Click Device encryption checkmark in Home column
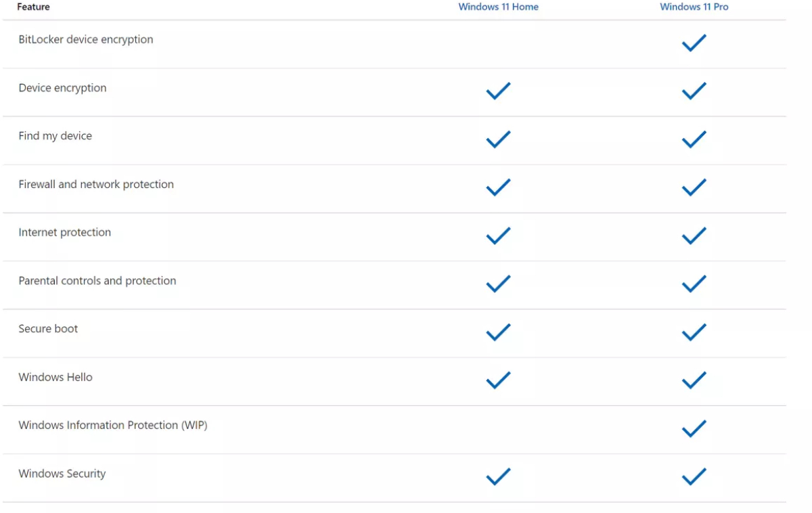 [x=498, y=91]
